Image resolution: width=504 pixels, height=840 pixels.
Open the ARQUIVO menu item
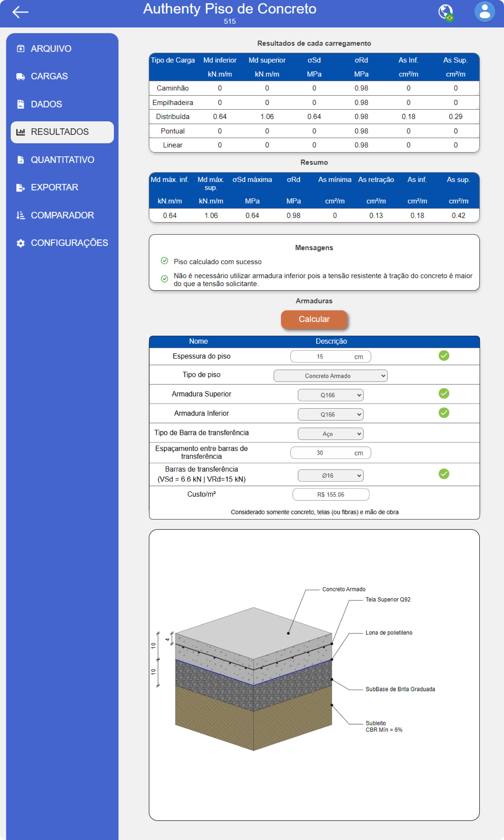point(62,49)
